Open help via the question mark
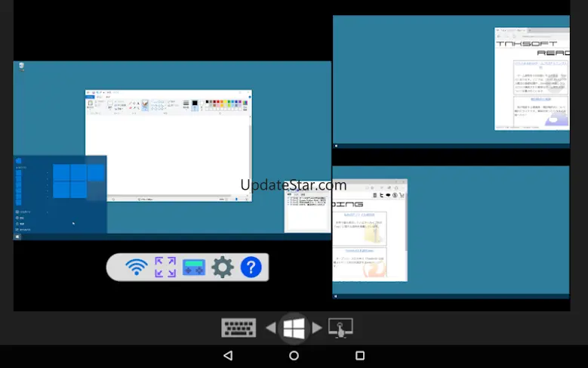The image size is (588, 368). 251,267
